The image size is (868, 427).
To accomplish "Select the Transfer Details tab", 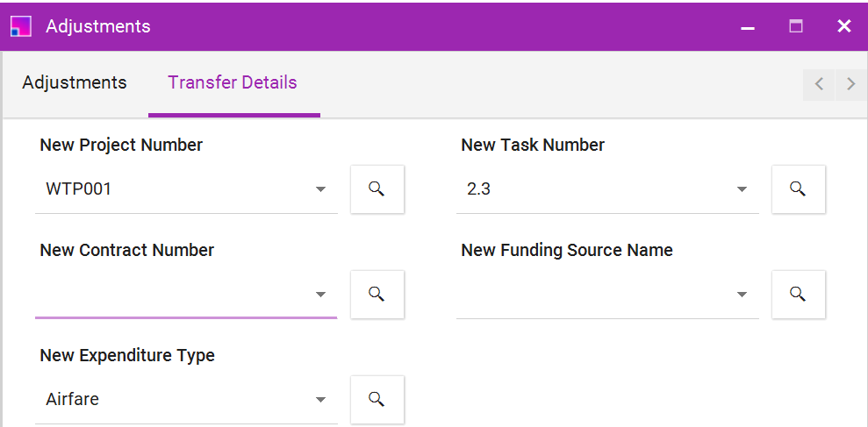I will [x=233, y=83].
